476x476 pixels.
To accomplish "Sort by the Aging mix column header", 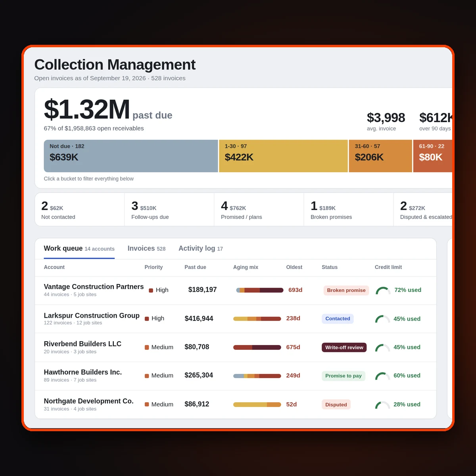I will 246,267.
